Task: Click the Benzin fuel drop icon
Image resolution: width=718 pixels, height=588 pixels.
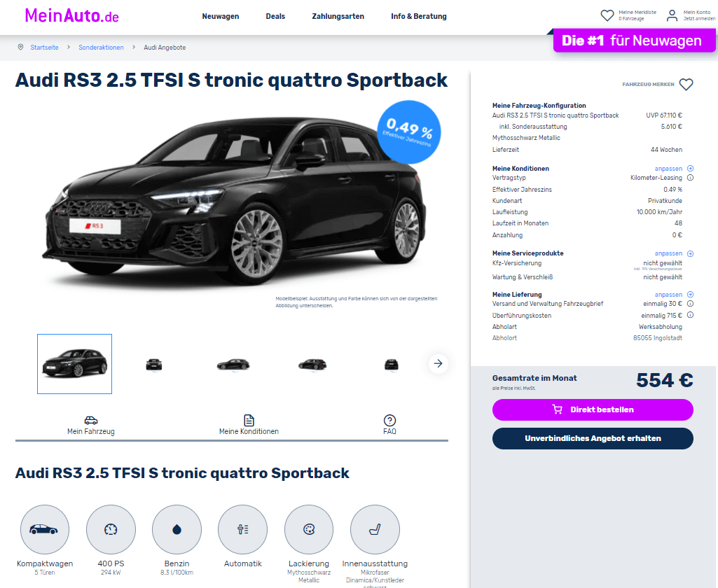Action: click(177, 529)
